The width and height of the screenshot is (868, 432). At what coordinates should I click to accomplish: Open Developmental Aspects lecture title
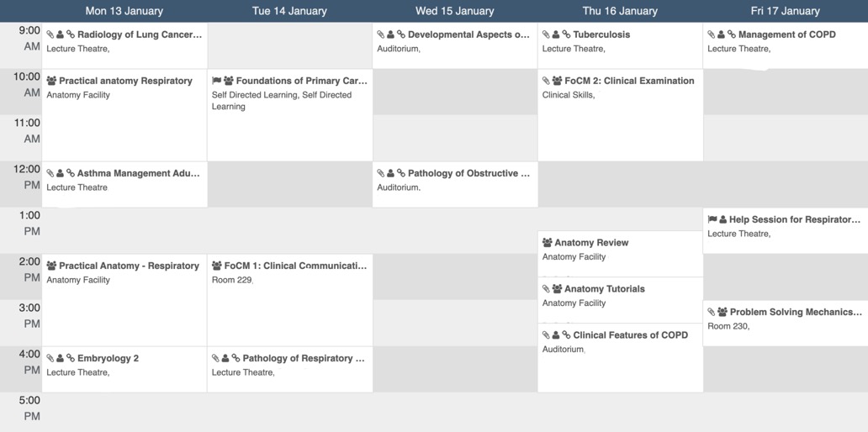(x=468, y=34)
